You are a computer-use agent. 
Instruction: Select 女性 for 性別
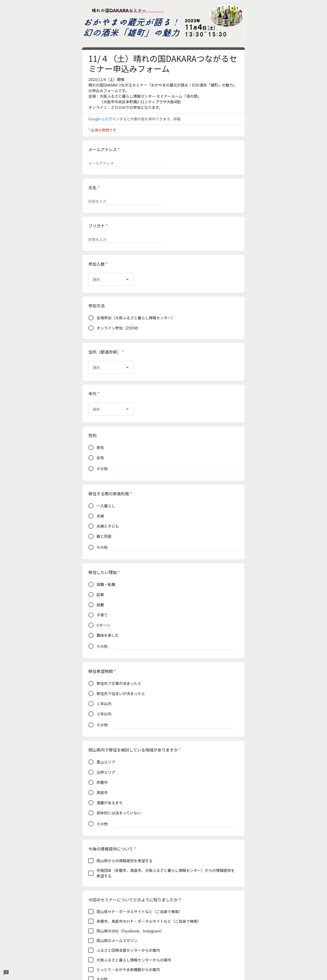click(x=91, y=458)
